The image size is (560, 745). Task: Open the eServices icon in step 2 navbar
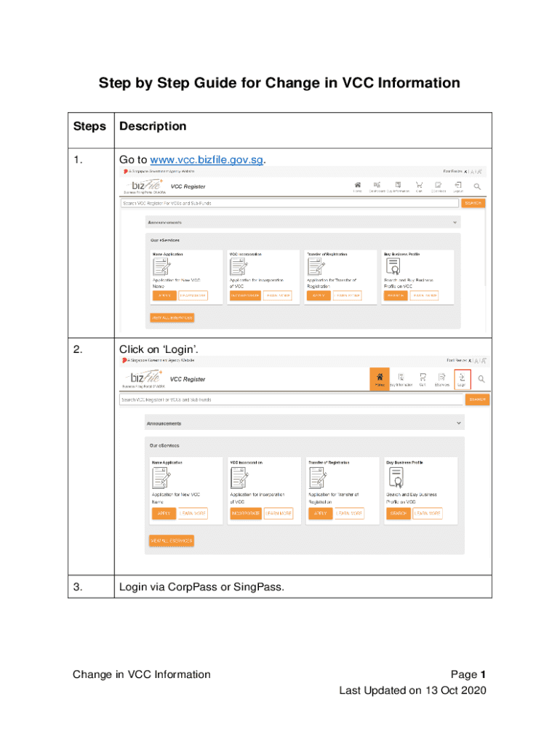pyautogui.click(x=441, y=379)
